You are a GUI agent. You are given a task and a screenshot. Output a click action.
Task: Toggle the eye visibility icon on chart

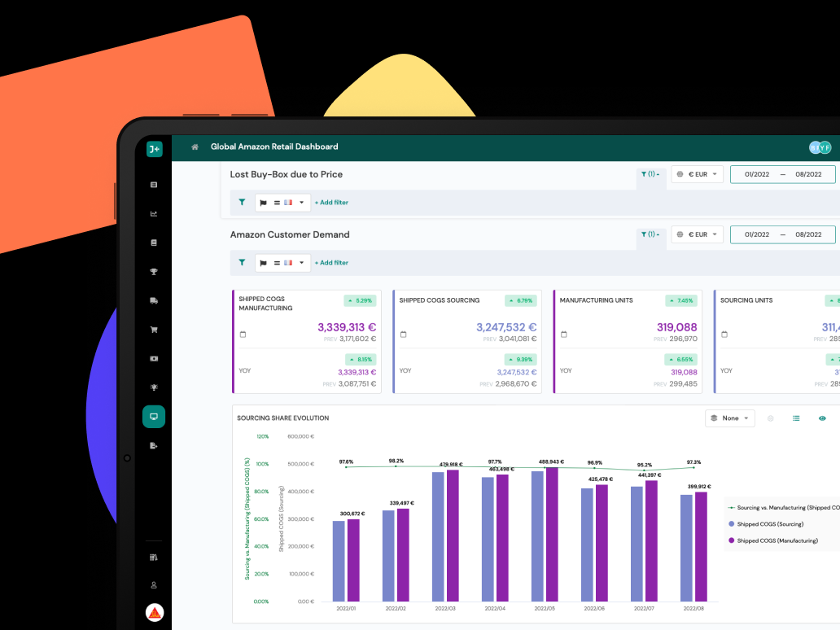(x=822, y=418)
